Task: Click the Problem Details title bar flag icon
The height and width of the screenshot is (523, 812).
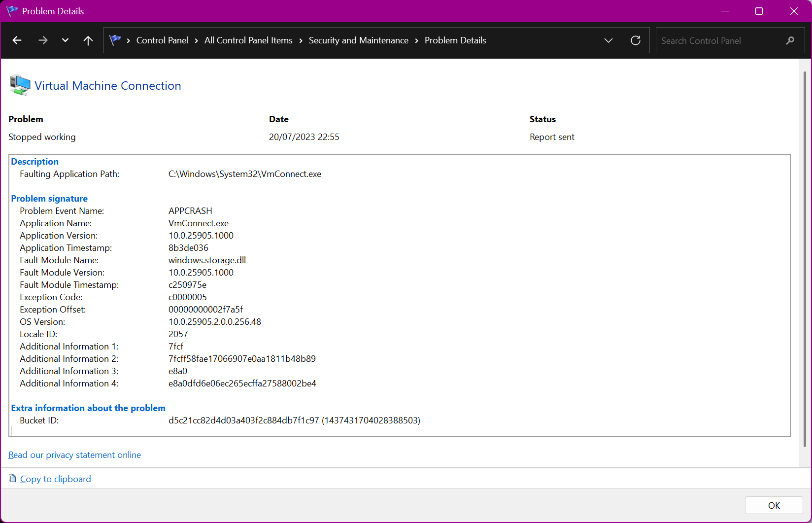Action: pos(12,11)
